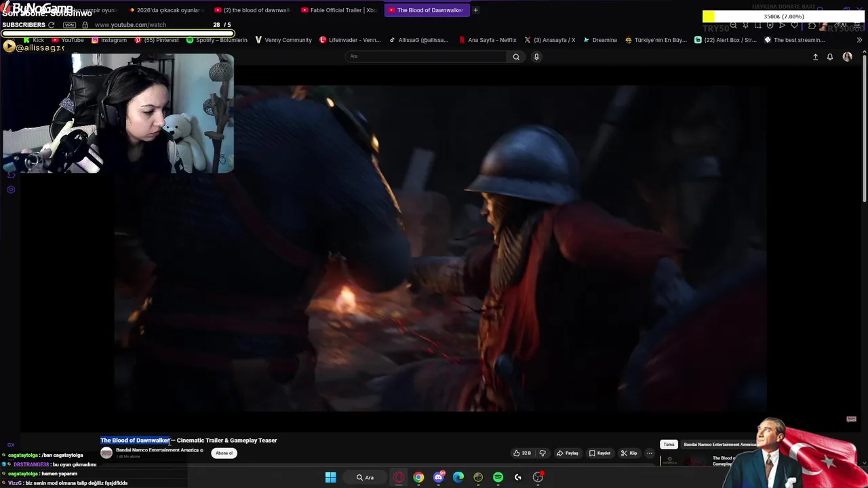Viewport: 868px width, 488px height.
Task: Switch to Fable Official Trailer tab
Action: coord(338,10)
